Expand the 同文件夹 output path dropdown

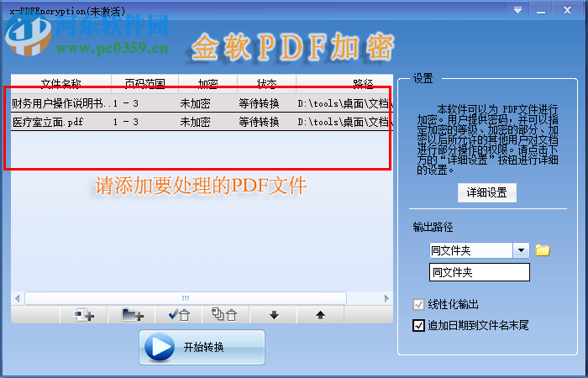coord(521,250)
